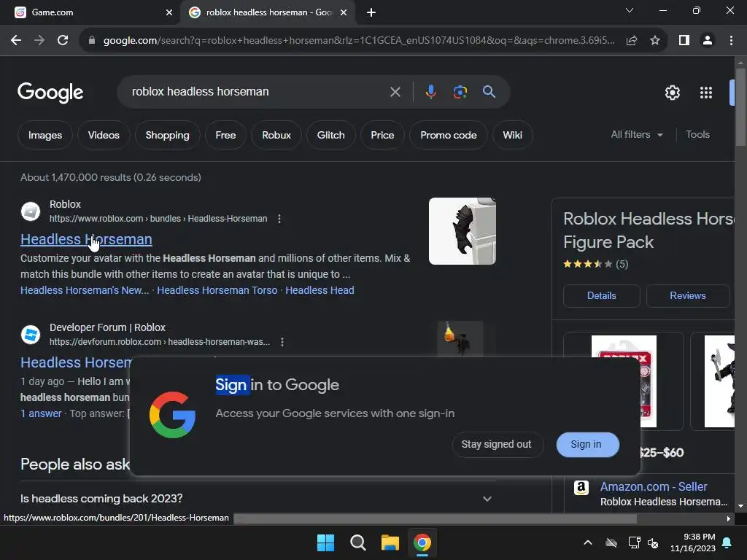
Task: Open the Headless Head sublink
Action: click(320, 290)
